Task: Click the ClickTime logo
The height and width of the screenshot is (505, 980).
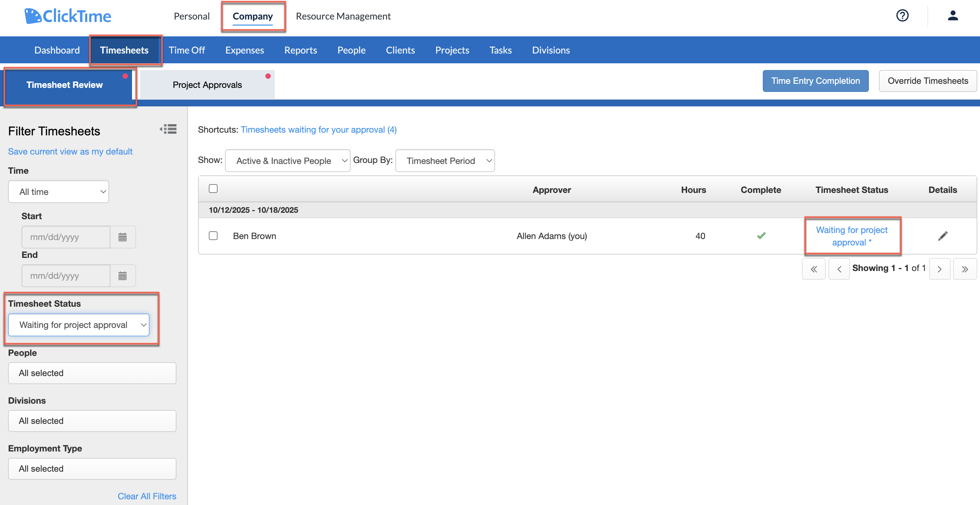Action: (68, 15)
